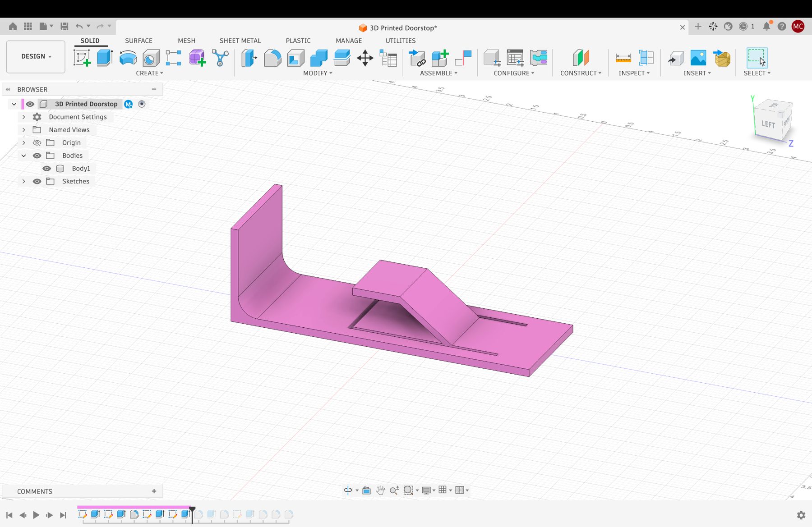Open timeline settings gear
The width and height of the screenshot is (812, 527).
[801, 515]
